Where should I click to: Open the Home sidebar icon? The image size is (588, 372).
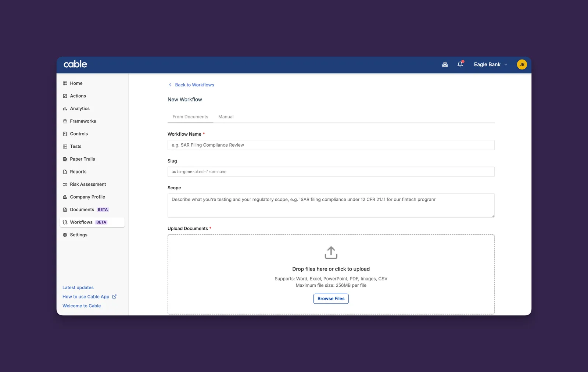(x=65, y=83)
